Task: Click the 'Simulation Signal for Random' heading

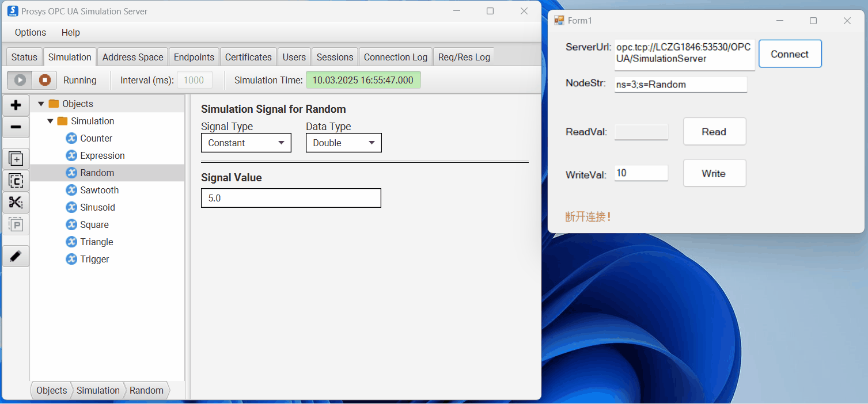Action: click(273, 109)
